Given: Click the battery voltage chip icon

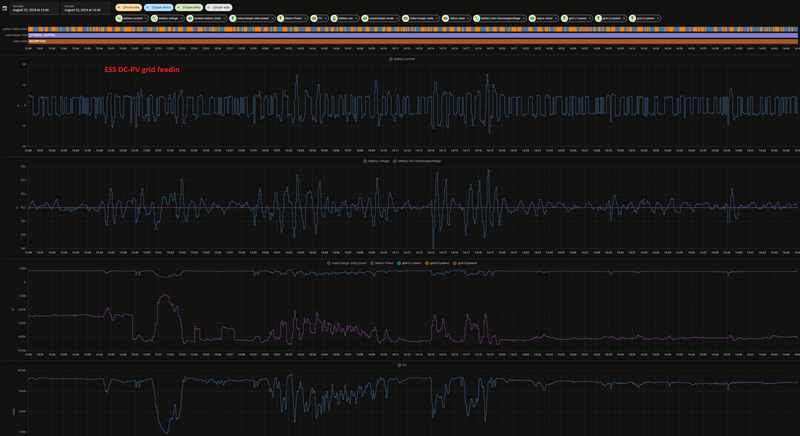Looking at the screenshot, I should pos(154,18).
